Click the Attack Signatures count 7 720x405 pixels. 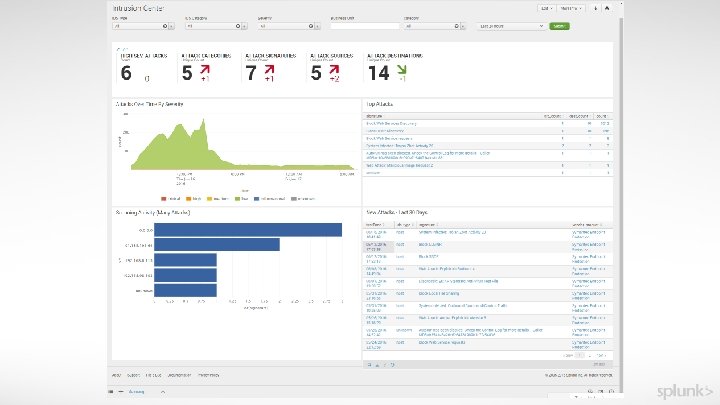251,73
